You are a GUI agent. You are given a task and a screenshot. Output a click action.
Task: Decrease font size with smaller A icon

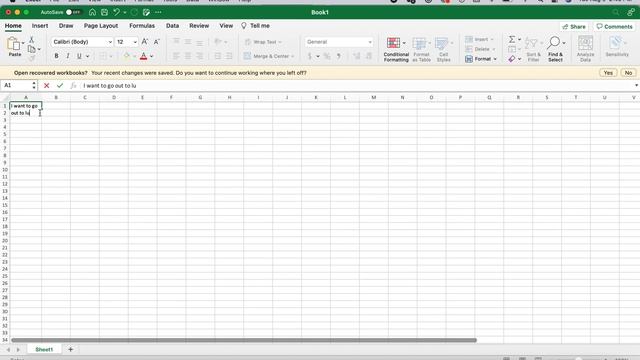156,42
